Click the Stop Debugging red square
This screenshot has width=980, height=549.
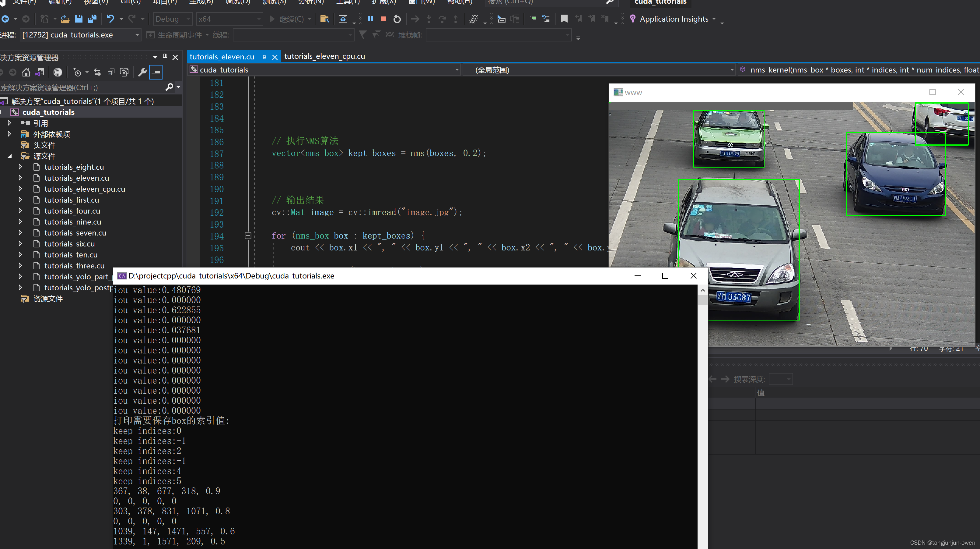click(x=383, y=19)
